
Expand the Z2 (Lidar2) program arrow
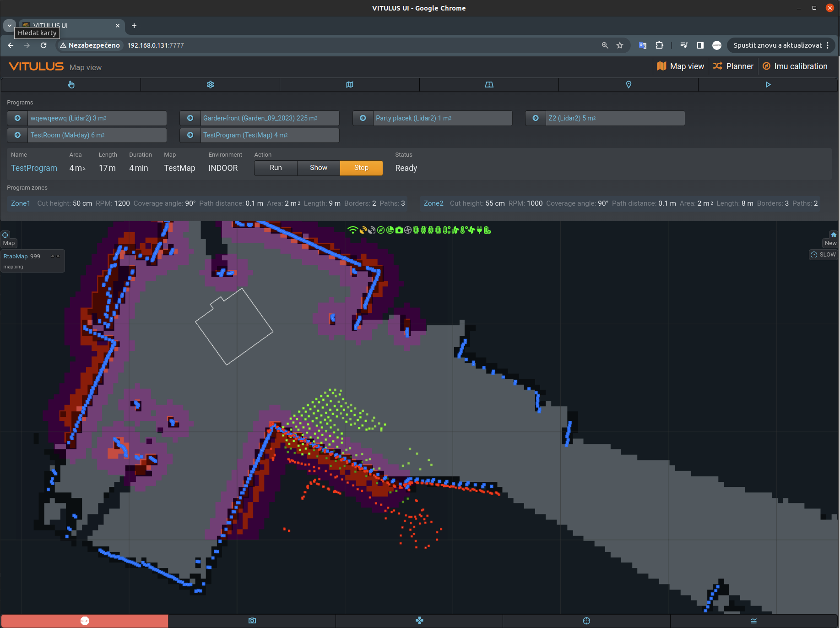point(536,118)
